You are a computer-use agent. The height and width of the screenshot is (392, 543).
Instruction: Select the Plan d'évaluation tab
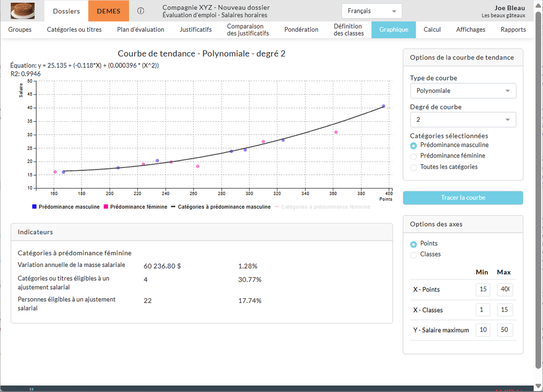(x=141, y=30)
